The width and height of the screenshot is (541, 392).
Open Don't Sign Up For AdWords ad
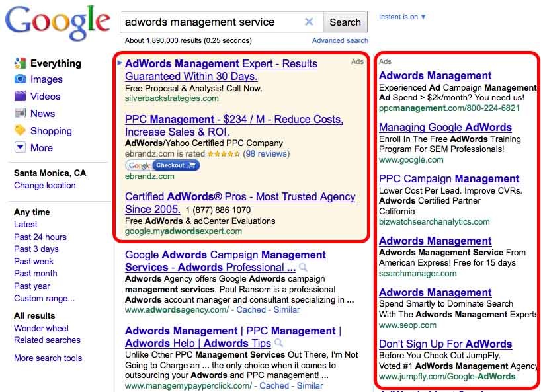click(445, 344)
